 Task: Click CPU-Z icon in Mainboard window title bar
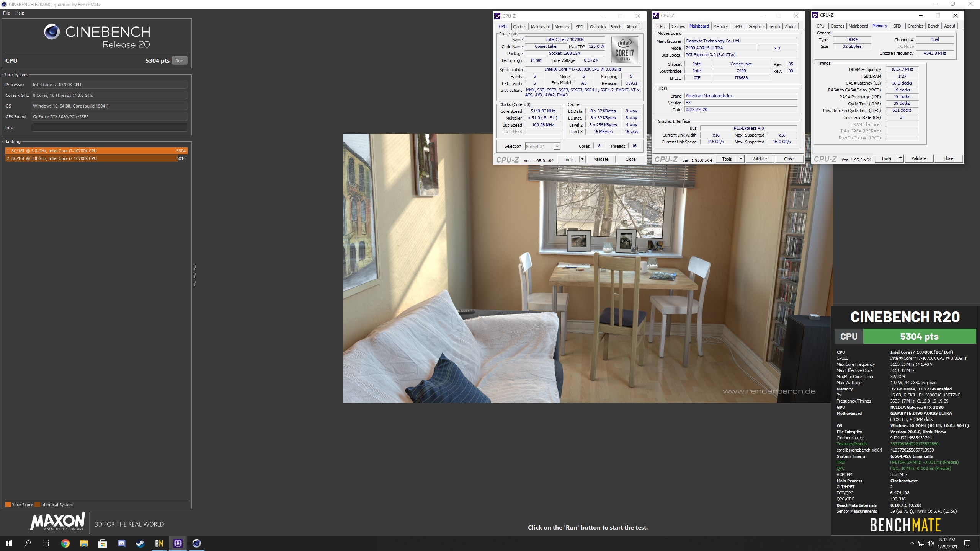click(x=656, y=15)
